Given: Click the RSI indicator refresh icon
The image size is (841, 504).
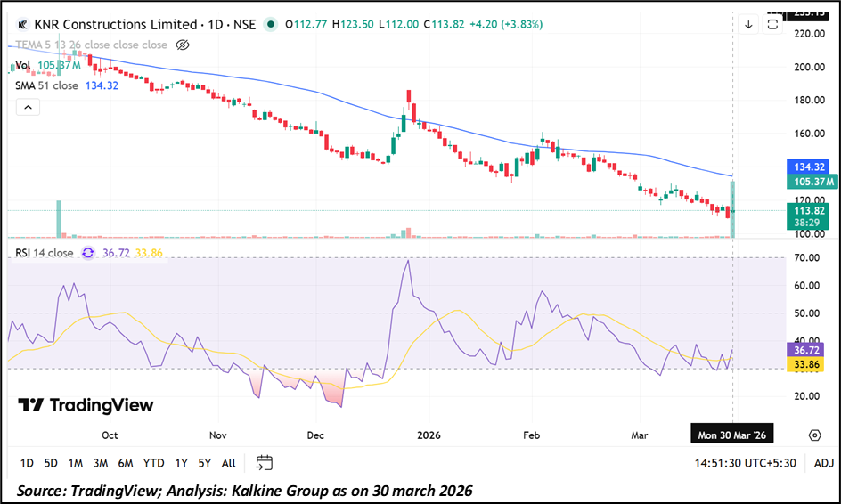Looking at the screenshot, I should click(88, 253).
